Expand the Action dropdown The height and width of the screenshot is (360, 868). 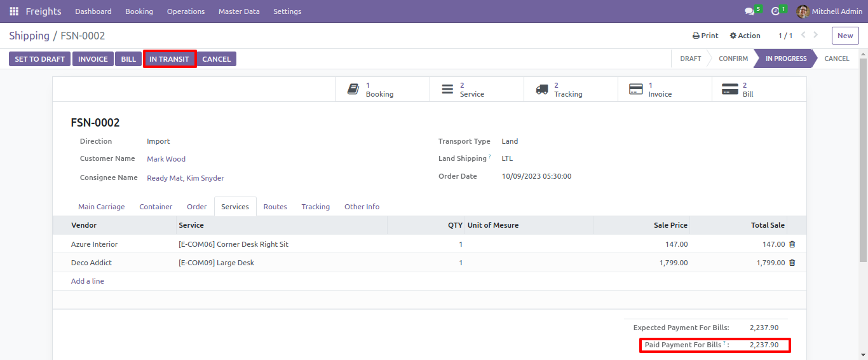(x=745, y=36)
